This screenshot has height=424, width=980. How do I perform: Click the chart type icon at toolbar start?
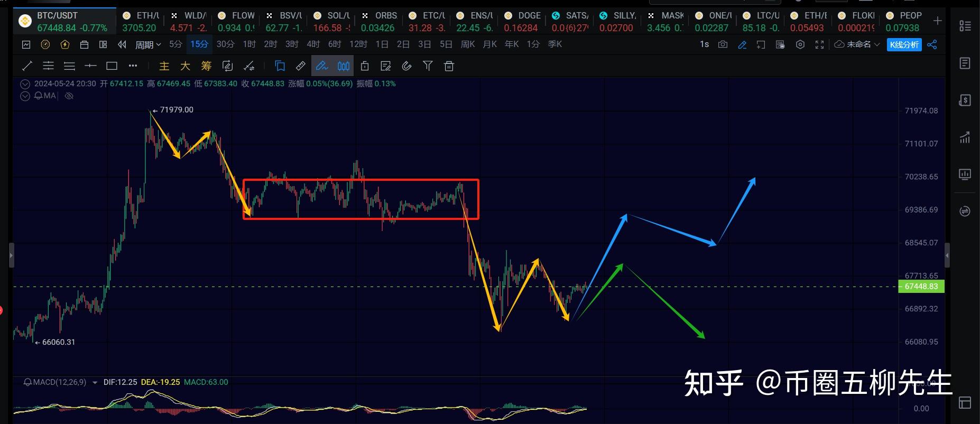click(x=26, y=44)
